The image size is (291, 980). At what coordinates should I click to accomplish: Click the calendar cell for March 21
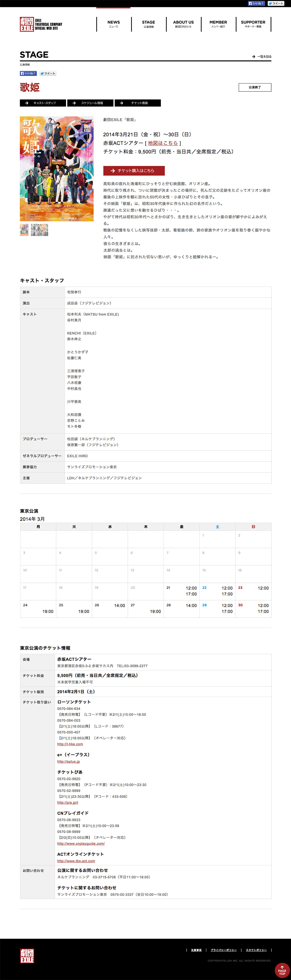coord(182,592)
